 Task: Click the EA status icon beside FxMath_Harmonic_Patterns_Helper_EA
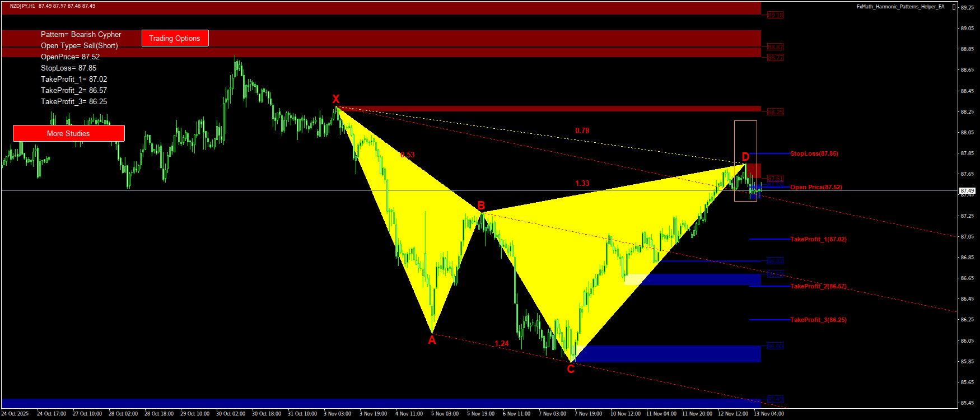pos(954,7)
